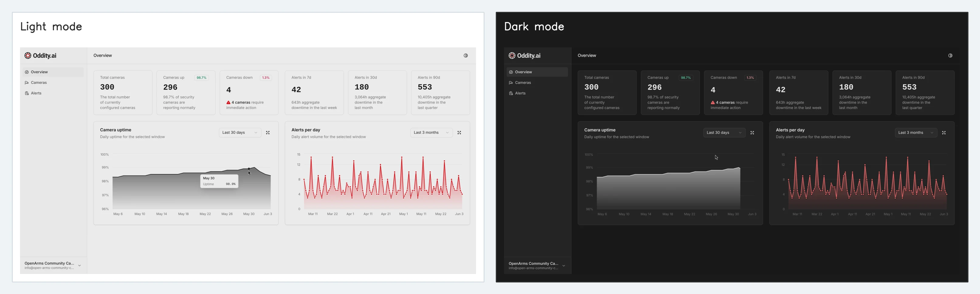The width and height of the screenshot is (980, 294).
Task: Open Alerts in light mode sidebar
Action: [53, 93]
